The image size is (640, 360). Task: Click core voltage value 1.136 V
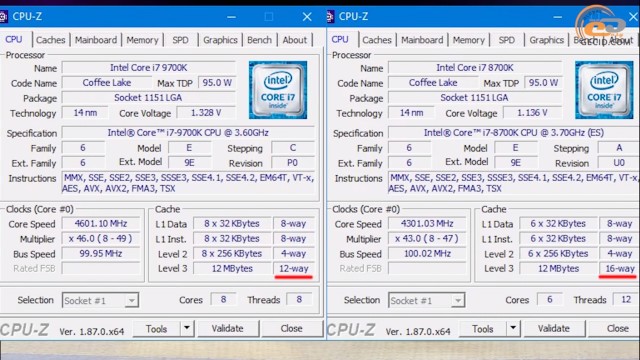532,113
